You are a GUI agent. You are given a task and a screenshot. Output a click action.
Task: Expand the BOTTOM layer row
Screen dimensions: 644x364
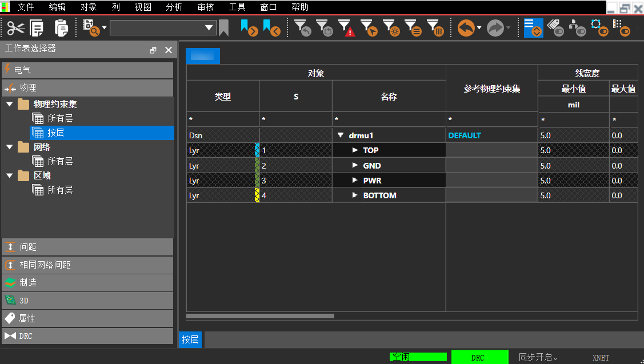355,195
